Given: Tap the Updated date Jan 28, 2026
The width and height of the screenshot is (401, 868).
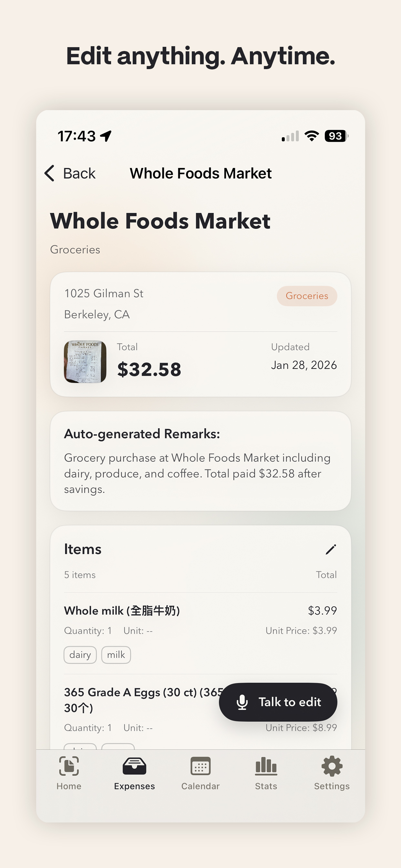Looking at the screenshot, I should [x=303, y=365].
